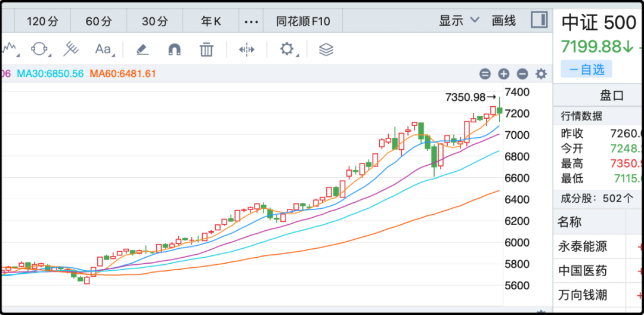Click the 名称 column header

click(x=569, y=222)
